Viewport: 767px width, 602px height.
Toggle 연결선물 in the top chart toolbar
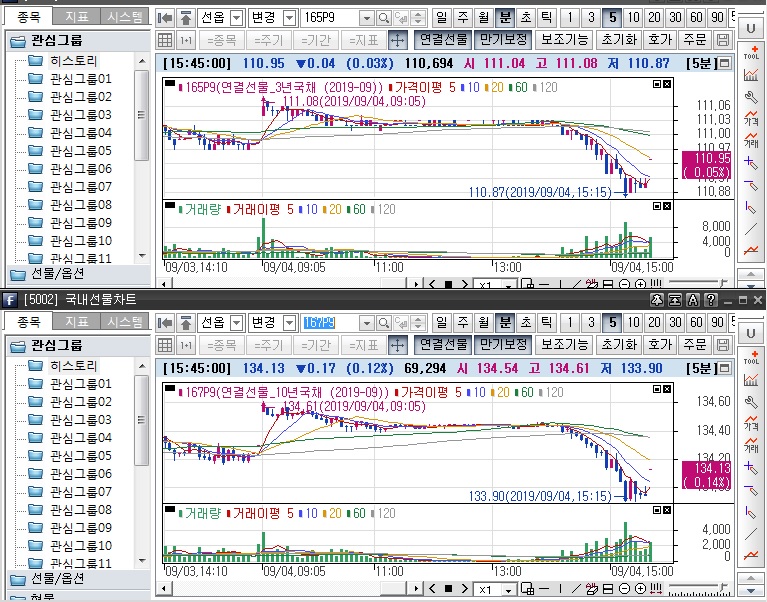click(x=443, y=40)
